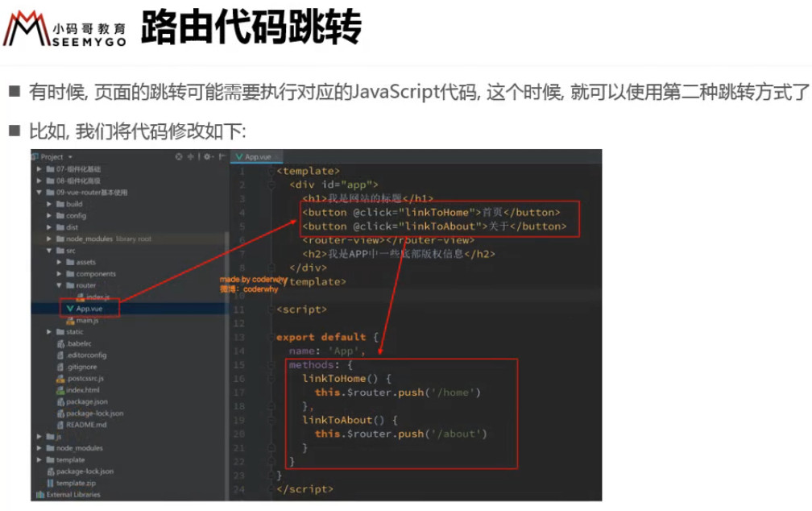Select .gitignore in the project tree
This screenshot has height=511, width=812.
pyautogui.click(x=81, y=367)
